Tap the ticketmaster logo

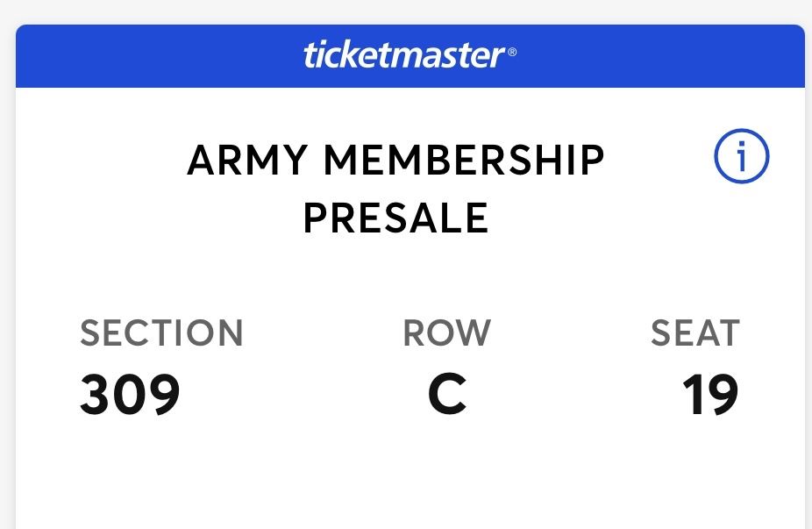pyautogui.click(x=403, y=55)
